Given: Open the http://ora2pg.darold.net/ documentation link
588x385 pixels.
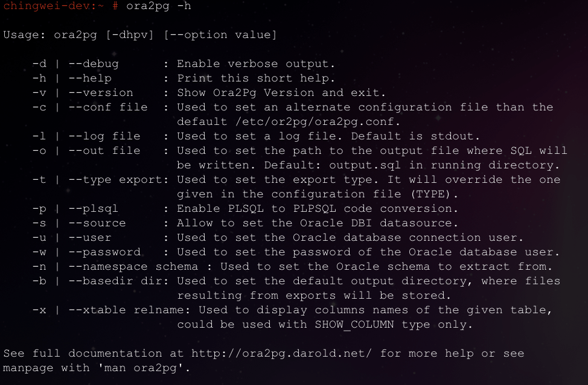Looking at the screenshot, I should point(281,354).
